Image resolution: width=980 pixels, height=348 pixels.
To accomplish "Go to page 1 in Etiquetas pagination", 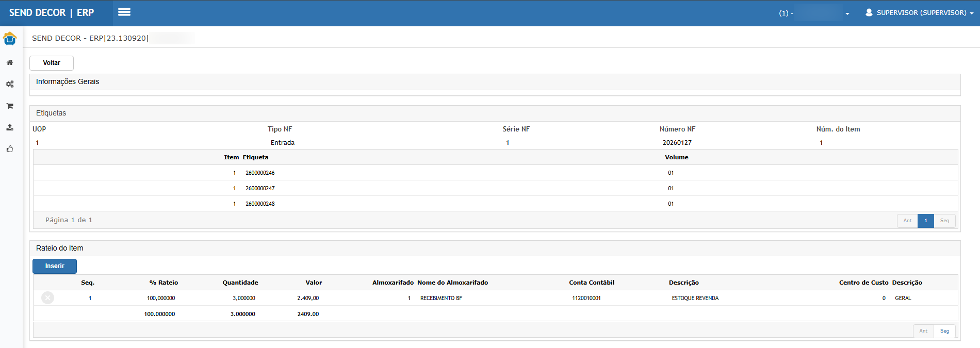I will 926,221.
